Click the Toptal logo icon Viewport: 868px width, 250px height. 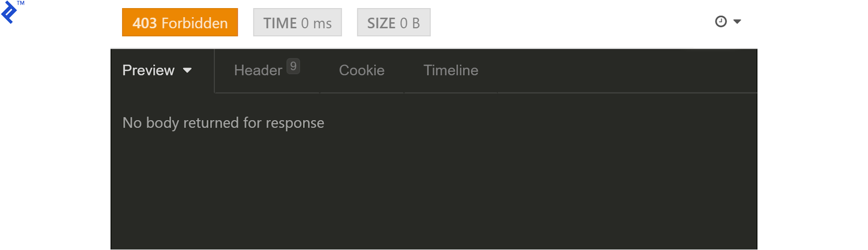coord(9,13)
